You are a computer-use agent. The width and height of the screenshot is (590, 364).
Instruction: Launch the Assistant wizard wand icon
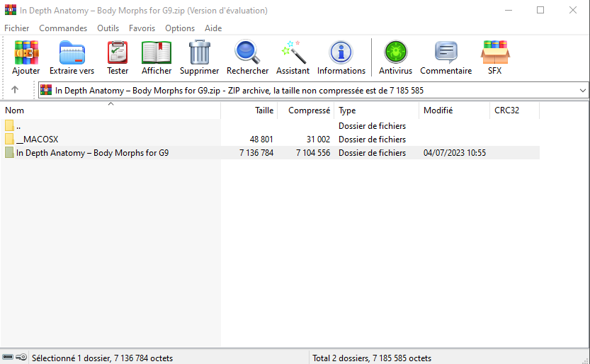click(x=293, y=52)
